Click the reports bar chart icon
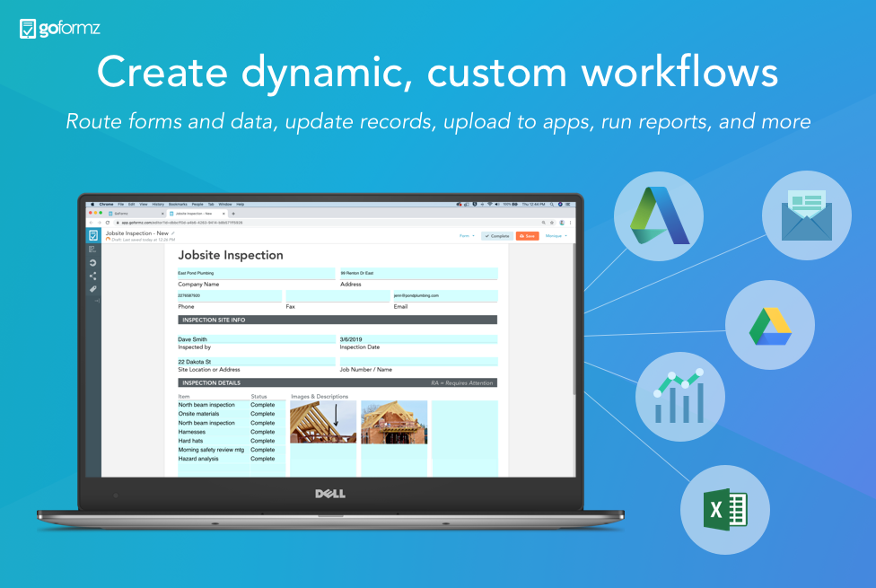Screen dimensions: 876x588 680,396
